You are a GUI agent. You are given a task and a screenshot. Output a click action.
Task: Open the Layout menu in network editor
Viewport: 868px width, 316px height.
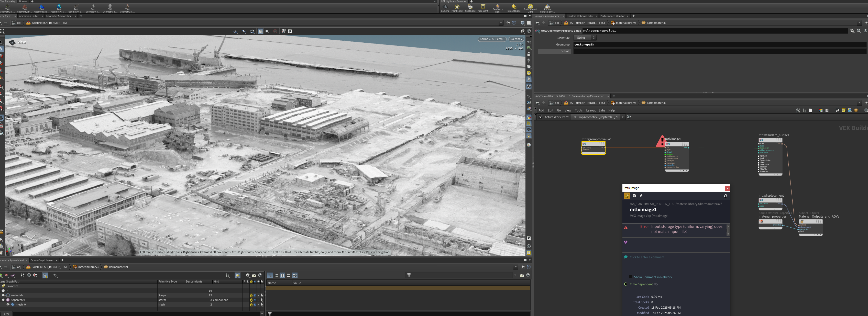pos(591,110)
